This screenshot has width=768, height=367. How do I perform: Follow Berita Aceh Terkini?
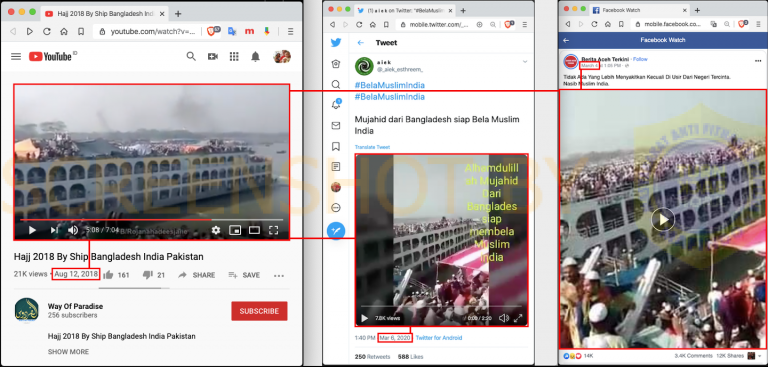click(640, 59)
